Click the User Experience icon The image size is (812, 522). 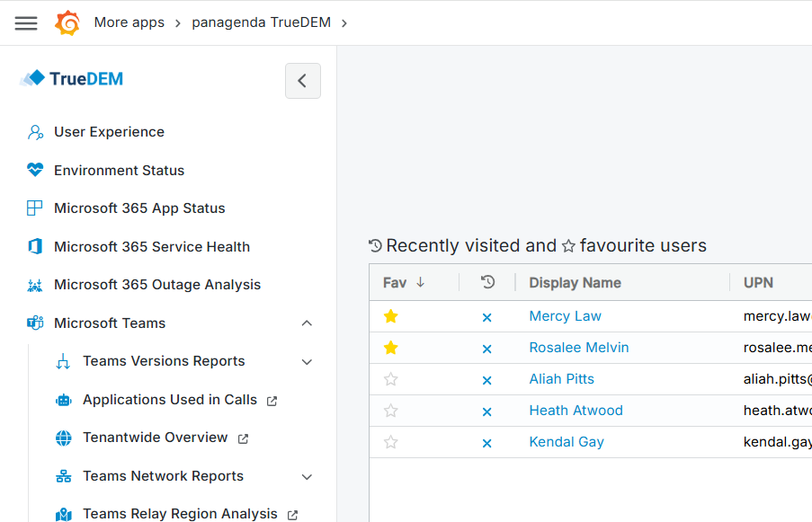click(35, 132)
